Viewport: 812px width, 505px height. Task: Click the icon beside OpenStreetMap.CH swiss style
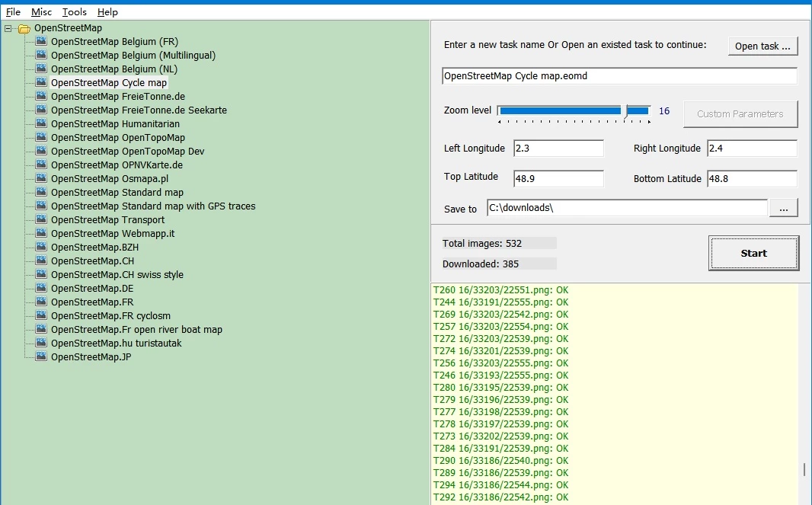point(42,275)
